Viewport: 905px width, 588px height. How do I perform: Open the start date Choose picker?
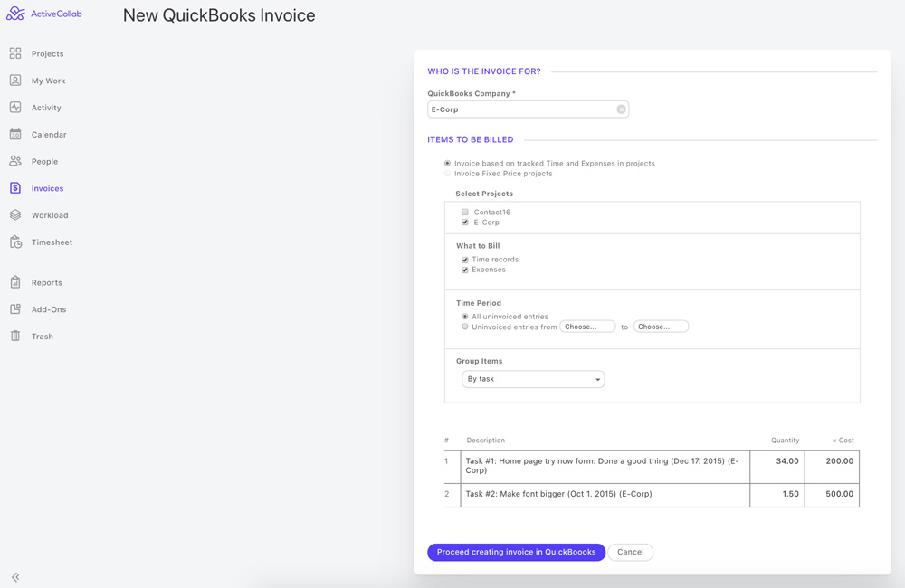tap(587, 327)
